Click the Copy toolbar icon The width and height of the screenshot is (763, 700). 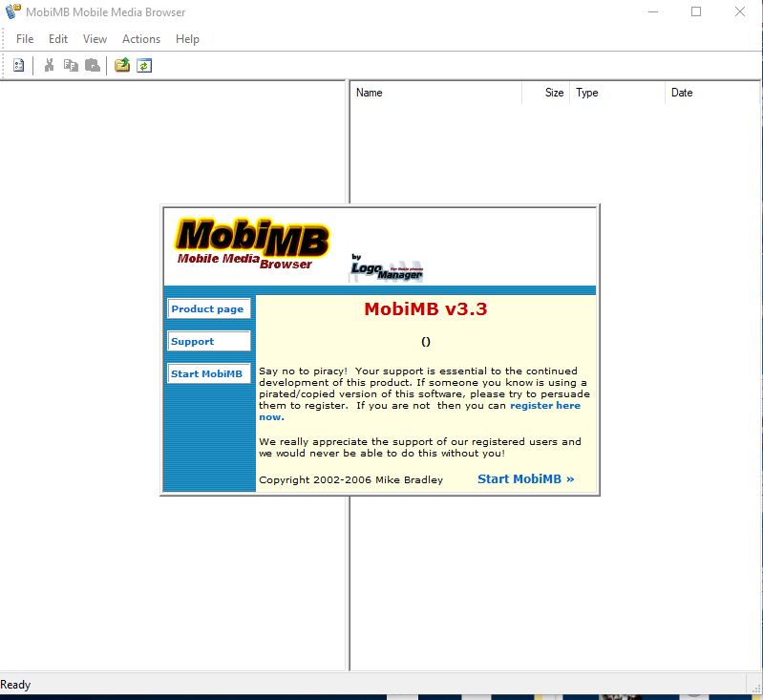(71, 65)
